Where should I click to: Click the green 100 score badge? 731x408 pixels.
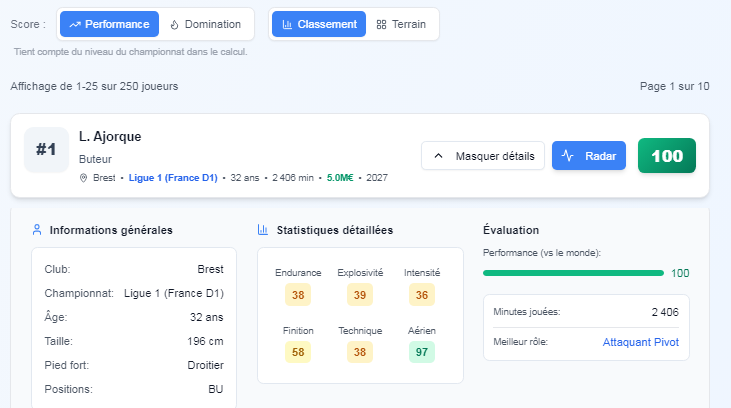[667, 156]
